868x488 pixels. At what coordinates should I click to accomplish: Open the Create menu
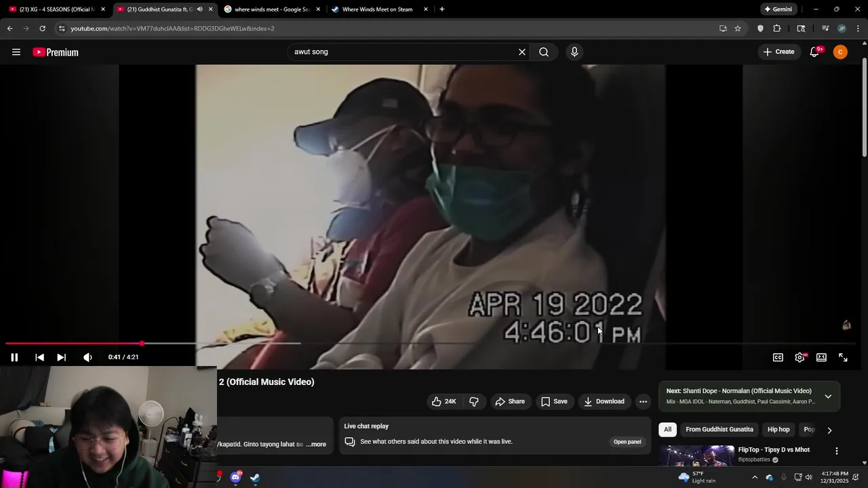[x=778, y=52]
